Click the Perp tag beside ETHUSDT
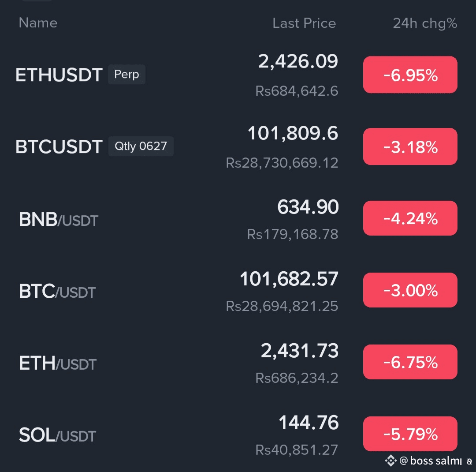The image size is (476, 472). point(126,75)
